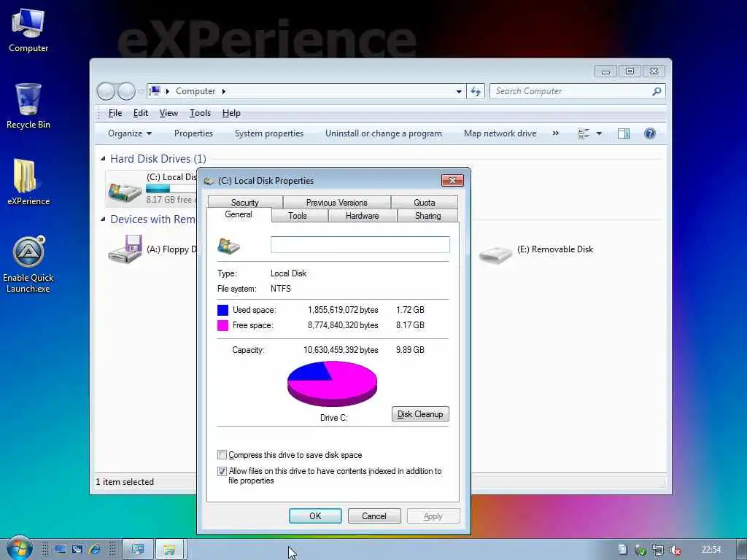Viewport: 747px width, 560px height.
Task: Click Cancel in the Properties dialog
Action: point(374,516)
